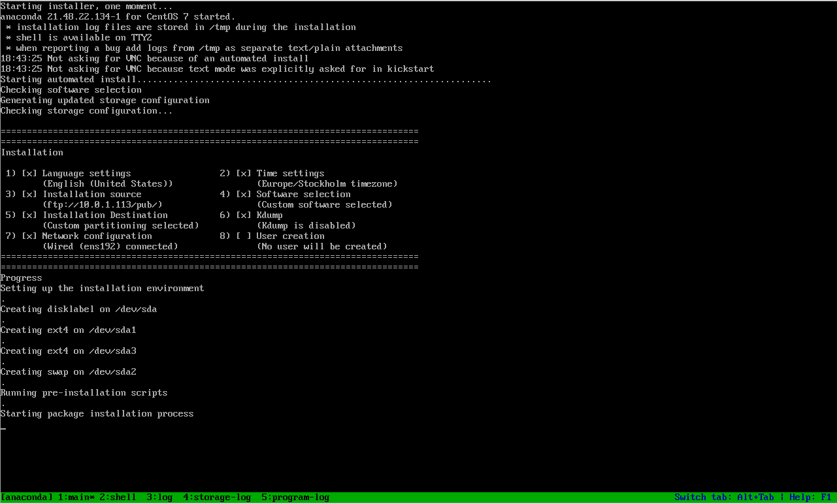Click '(English (United States))' value
Viewport: 837px width, 504px height.
107,184
